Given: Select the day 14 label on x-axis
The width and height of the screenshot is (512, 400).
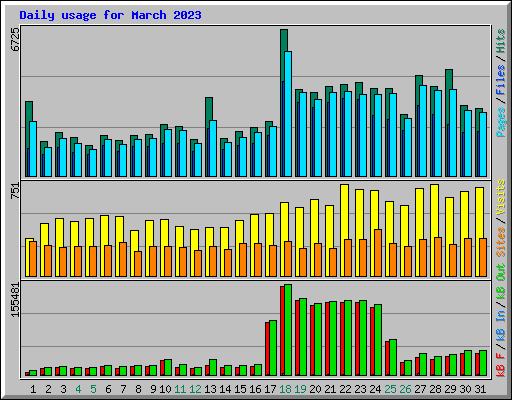Looking at the screenshot, I should point(225,389).
